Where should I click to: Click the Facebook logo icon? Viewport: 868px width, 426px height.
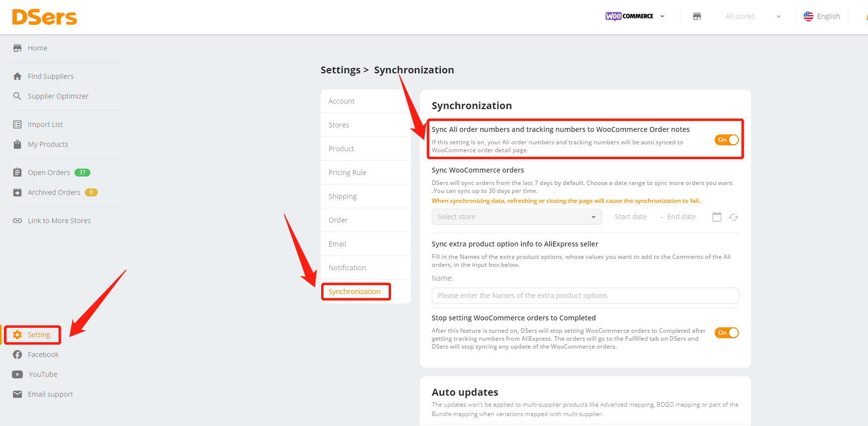tap(17, 355)
